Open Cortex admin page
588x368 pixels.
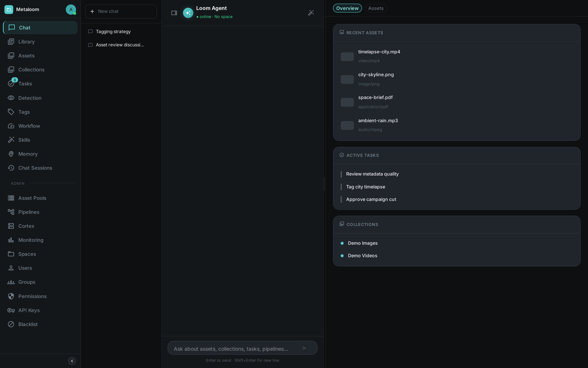[x=40, y=226]
